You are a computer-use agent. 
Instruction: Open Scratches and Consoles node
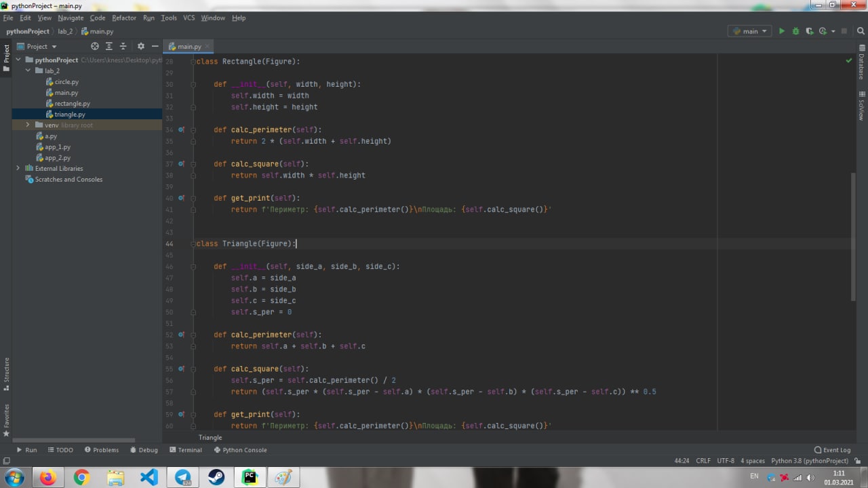click(x=68, y=179)
